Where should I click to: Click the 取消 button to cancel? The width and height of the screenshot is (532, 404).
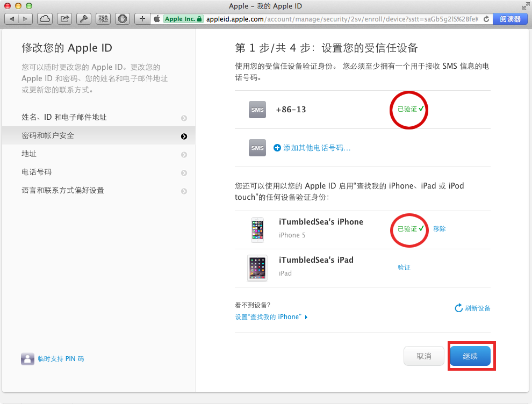[424, 356]
